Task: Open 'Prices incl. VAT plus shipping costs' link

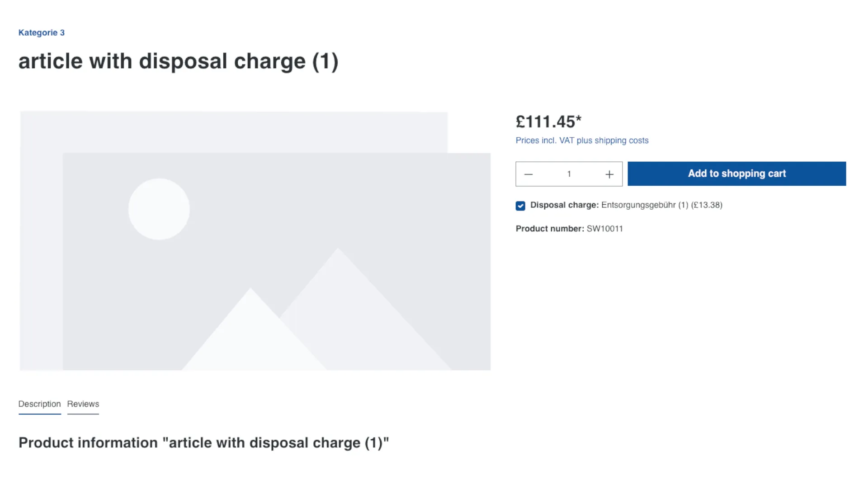Action: 582,141
